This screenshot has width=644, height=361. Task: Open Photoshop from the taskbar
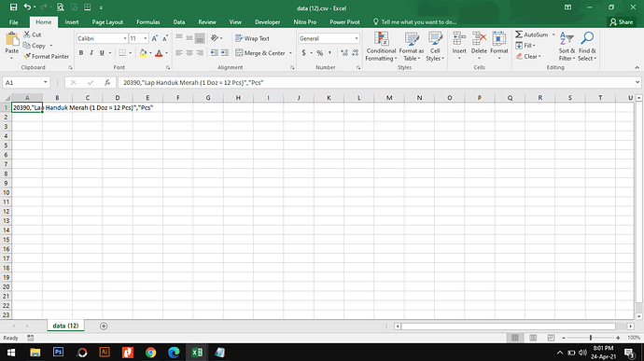click(58, 353)
